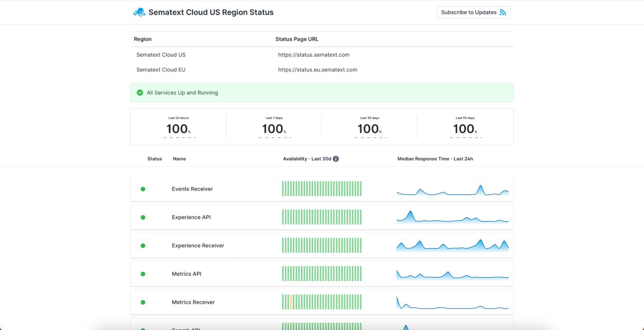
Task: Click Experience Receiver availability bar chart
Action: 322,246
